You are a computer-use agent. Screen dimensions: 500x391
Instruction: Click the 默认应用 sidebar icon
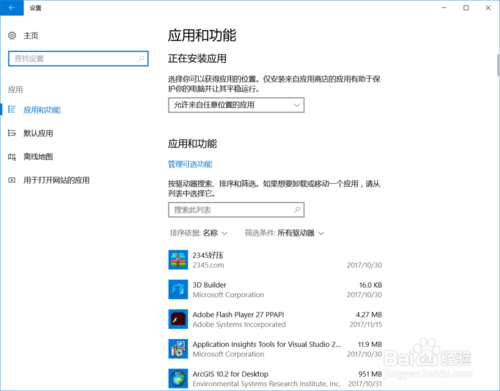12,133
